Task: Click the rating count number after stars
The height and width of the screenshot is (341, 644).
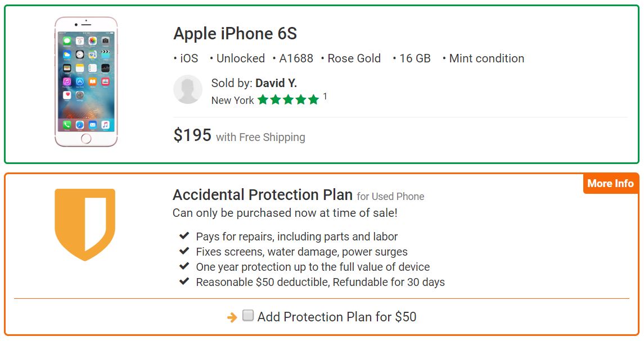Action: click(x=325, y=97)
